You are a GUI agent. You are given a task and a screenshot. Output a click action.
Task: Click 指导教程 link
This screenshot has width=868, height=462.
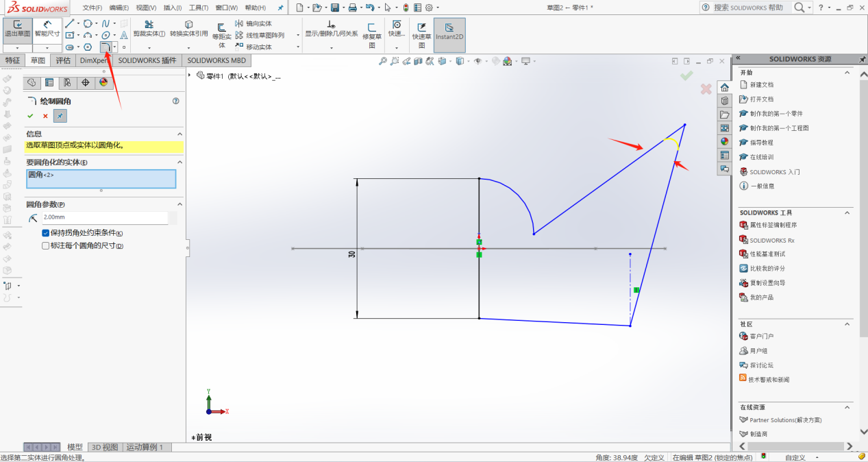pos(756,143)
